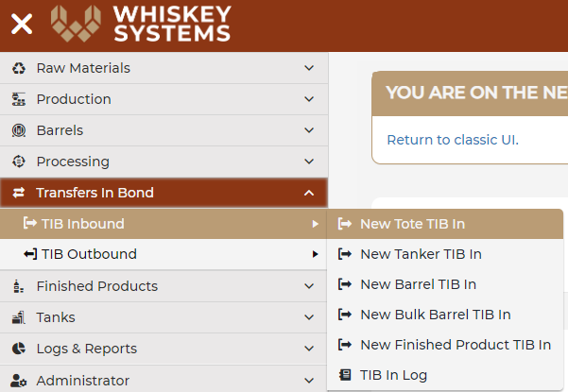Click the Whiskey Systems barrel logo
Screen dimensions: 568x392
point(76,24)
